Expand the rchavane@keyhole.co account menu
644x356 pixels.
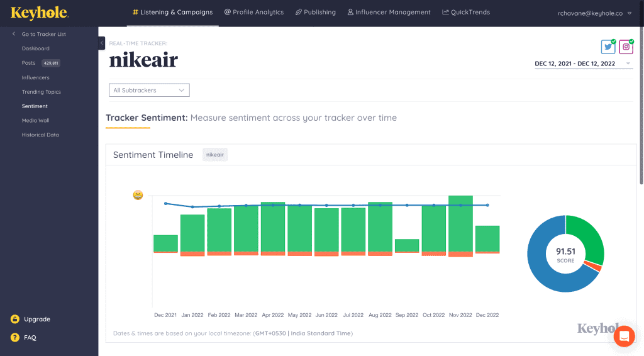click(x=594, y=13)
